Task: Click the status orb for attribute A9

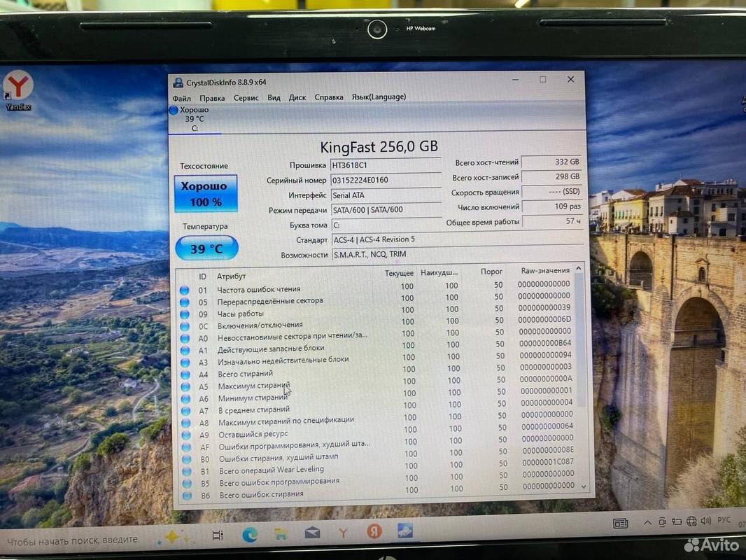Action: coord(185,435)
